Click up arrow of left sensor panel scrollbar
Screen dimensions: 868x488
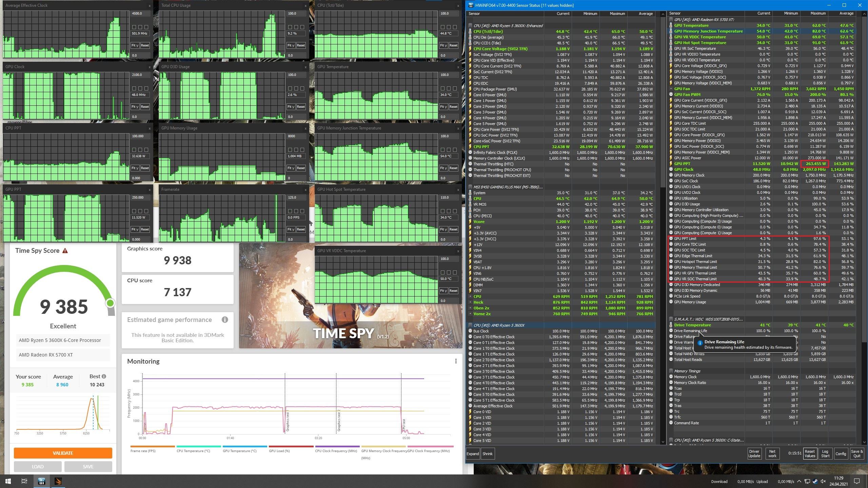click(663, 15)
